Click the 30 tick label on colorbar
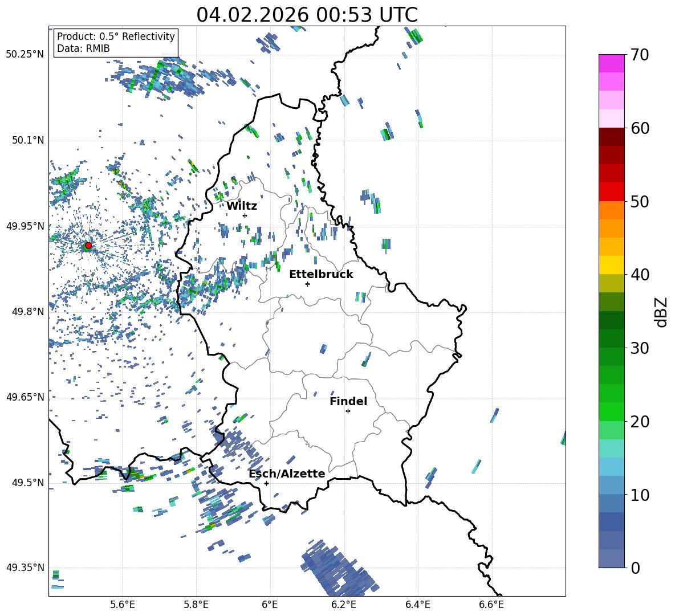This screenshot has height=616, width=675. (x=639, y=348)
